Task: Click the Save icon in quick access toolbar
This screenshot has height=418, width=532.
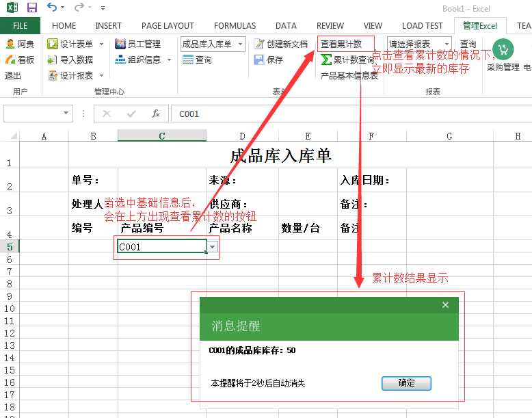Action: point(32,7)
